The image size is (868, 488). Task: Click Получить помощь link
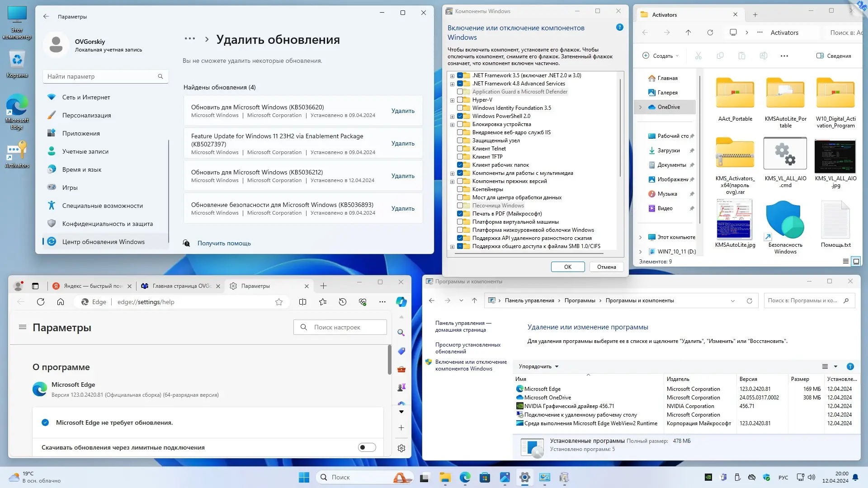pos(224,243)
